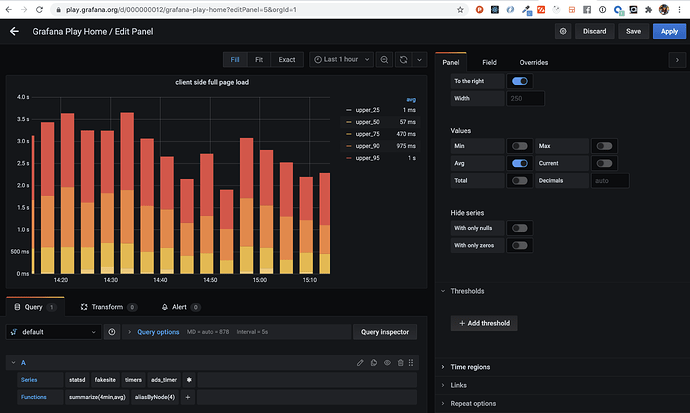The image size is (690, 413).
Task: Open Chrome extensions puzzle icon
Action: pos(648,9)
